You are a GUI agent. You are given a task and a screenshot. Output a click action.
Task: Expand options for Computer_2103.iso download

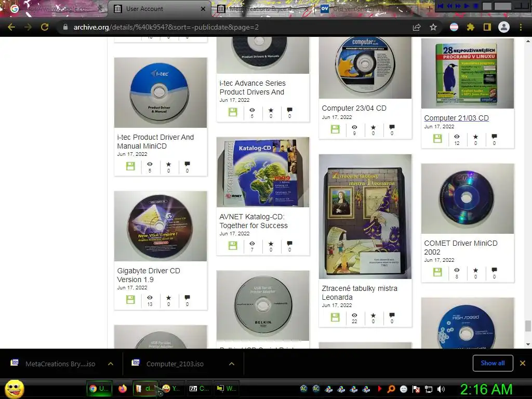pos(232,364)
